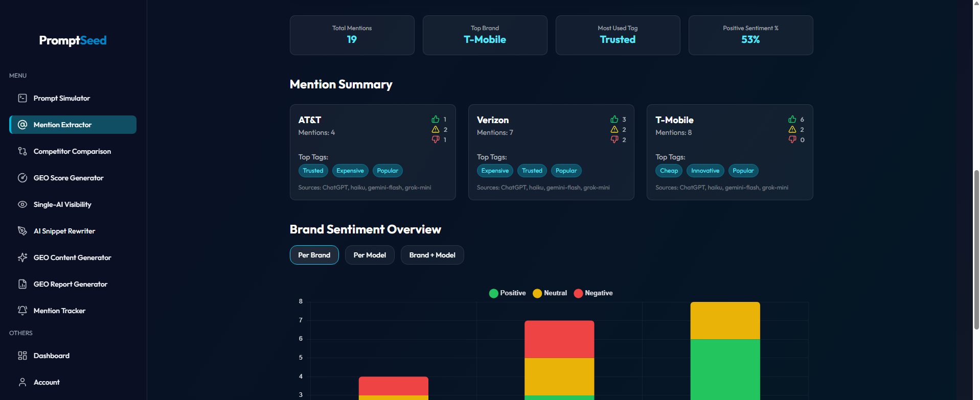980x400 pixels.
Task: Open the Prompt Simulator menu item
Action: pos(73,98)
